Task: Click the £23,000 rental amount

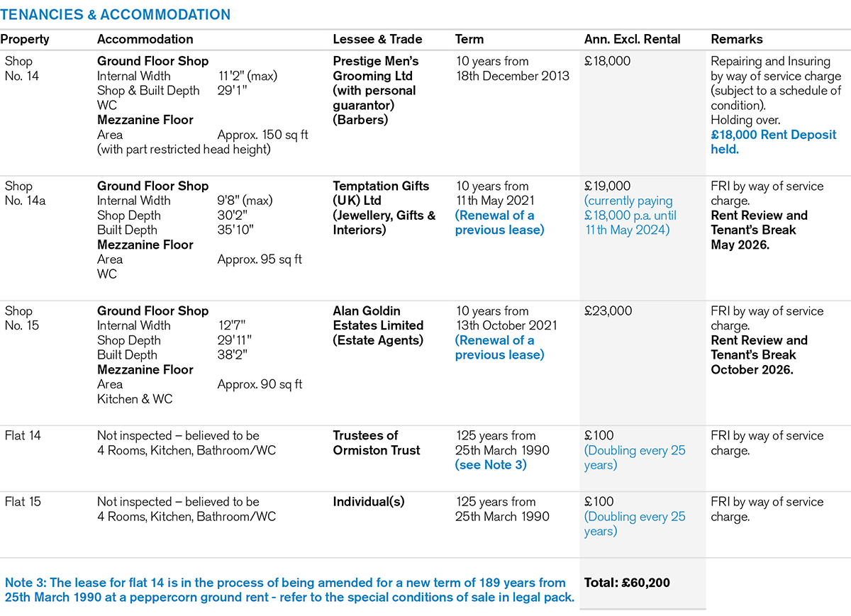Action: point(608,311)
